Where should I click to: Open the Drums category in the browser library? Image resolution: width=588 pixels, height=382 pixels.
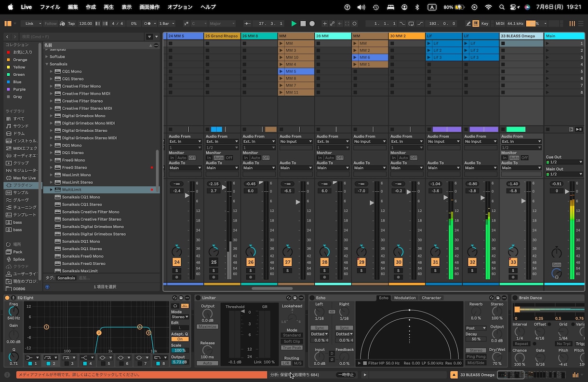point(19,133)
